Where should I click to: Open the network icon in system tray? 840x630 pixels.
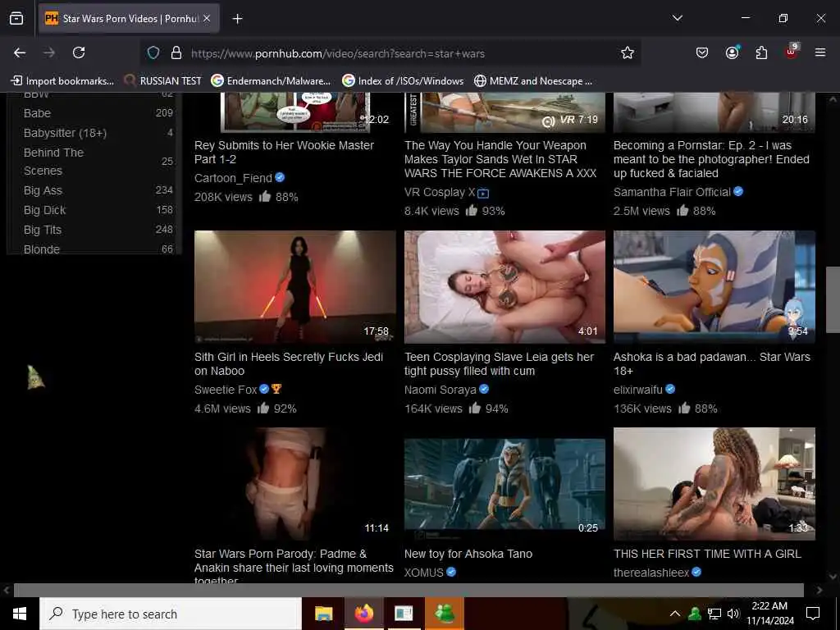[x=714, y=614]
